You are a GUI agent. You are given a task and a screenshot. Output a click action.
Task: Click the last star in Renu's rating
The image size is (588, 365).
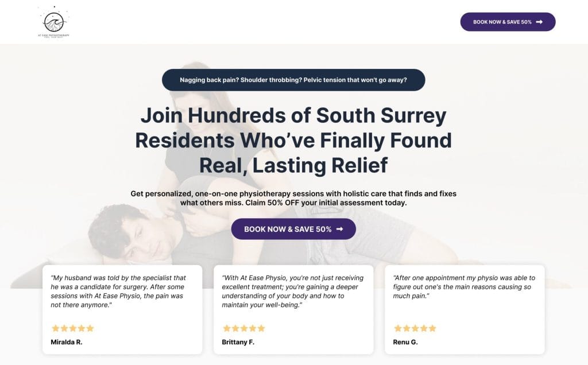point(432,328)
